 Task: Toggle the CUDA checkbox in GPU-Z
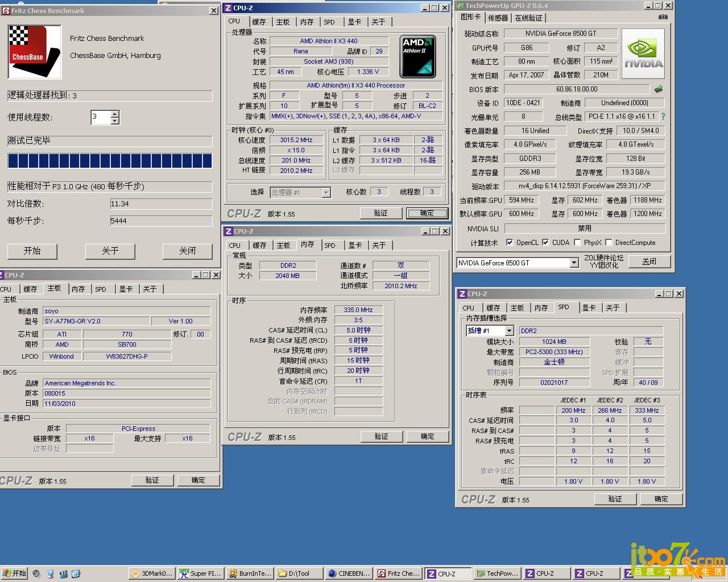[546, 243]
